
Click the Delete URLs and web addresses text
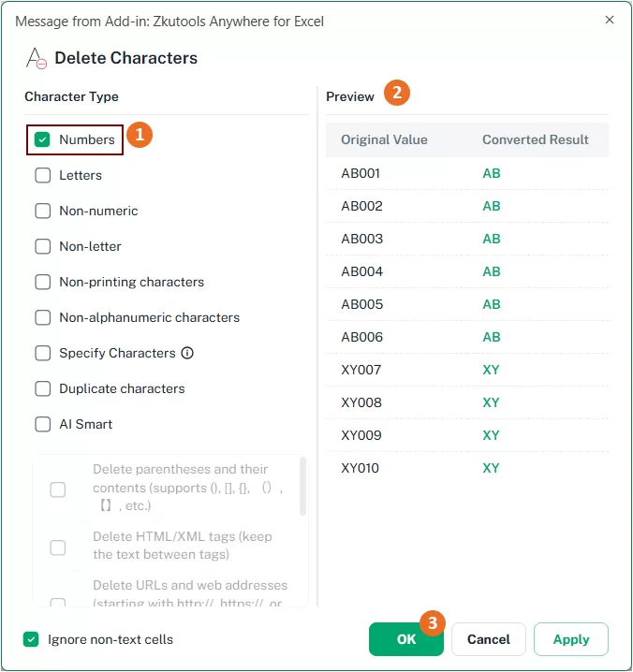point(190,593)
